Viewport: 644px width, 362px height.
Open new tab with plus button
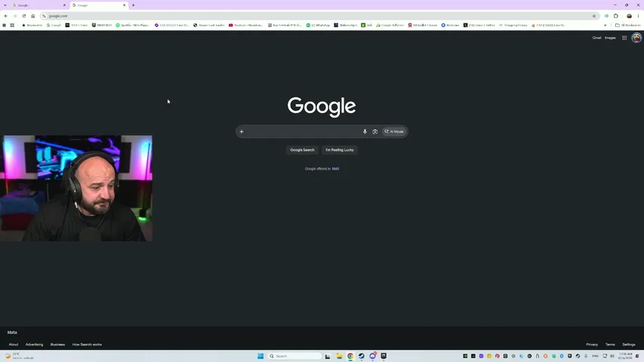click(x=133, y=5)
